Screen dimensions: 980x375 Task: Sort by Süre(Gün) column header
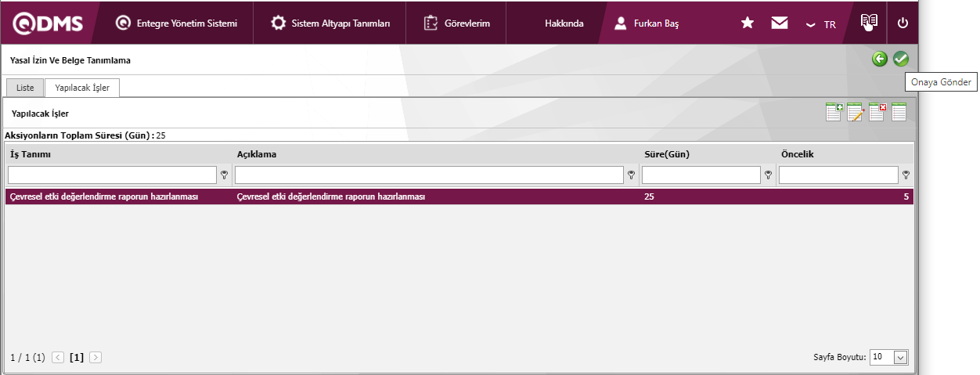click(667, 154)
